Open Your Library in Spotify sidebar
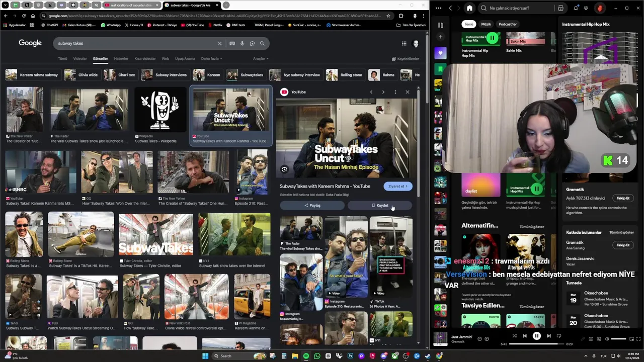Image resolution: width=644 pixels, height=362 pixels. click(x=440, y=25)
